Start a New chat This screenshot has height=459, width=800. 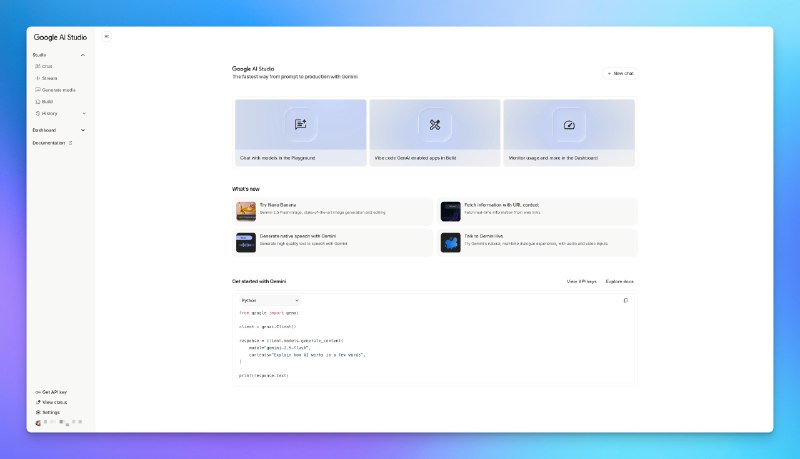[620, 73]
